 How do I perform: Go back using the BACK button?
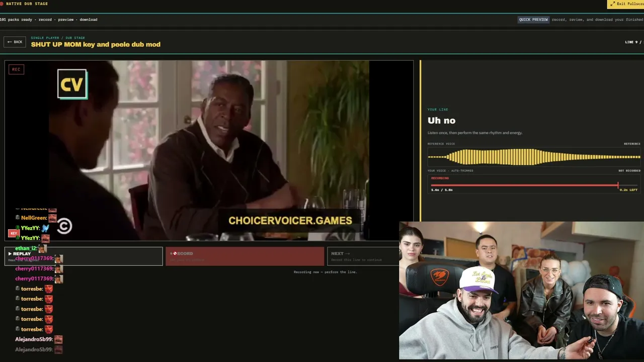pos(15,42)
